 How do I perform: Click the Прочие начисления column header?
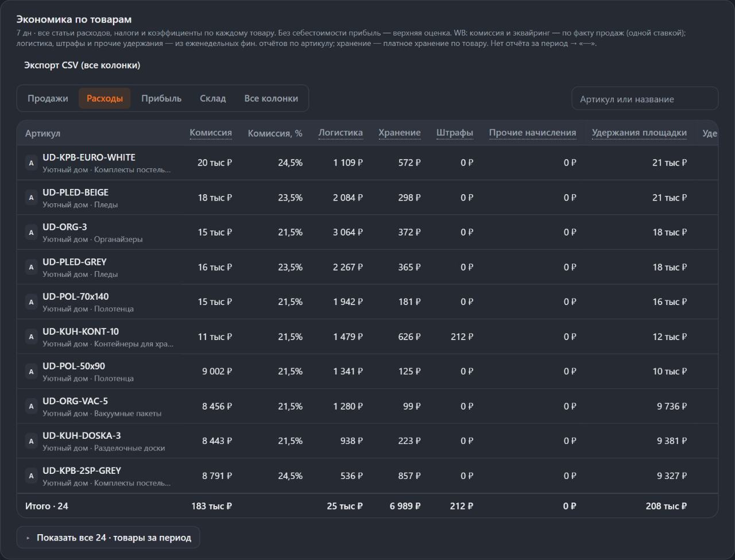click(x=532, y=133)
